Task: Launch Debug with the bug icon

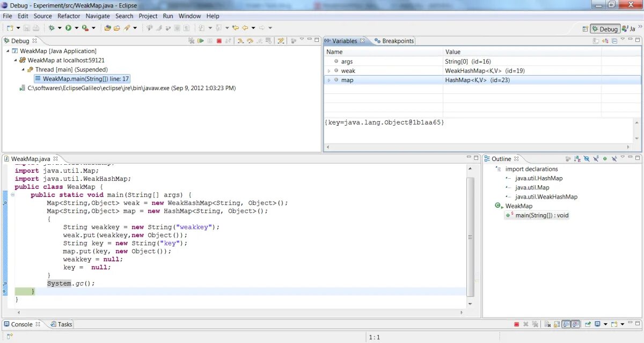Action: click(52, 27)
